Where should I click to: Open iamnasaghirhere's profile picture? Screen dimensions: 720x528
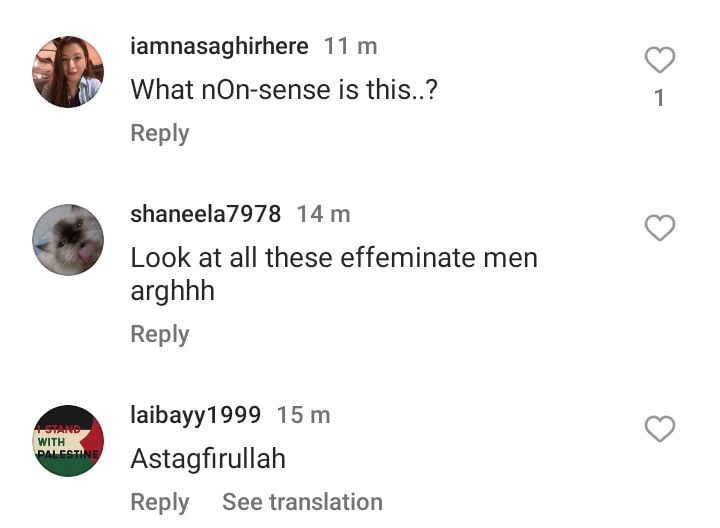[x=68, y=72]
